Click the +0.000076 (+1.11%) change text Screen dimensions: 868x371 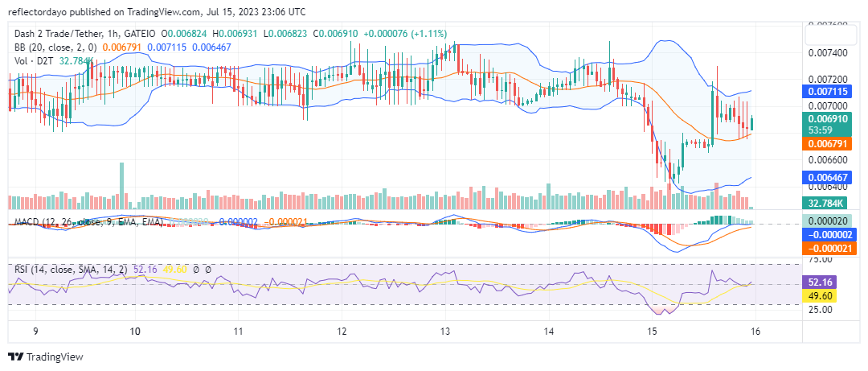[x=404, y=34]
